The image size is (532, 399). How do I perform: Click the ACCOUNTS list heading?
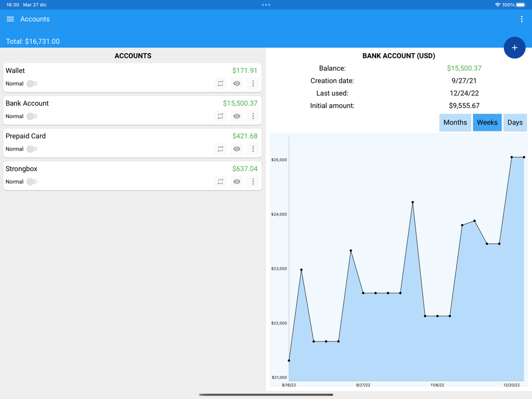point(133,56)
